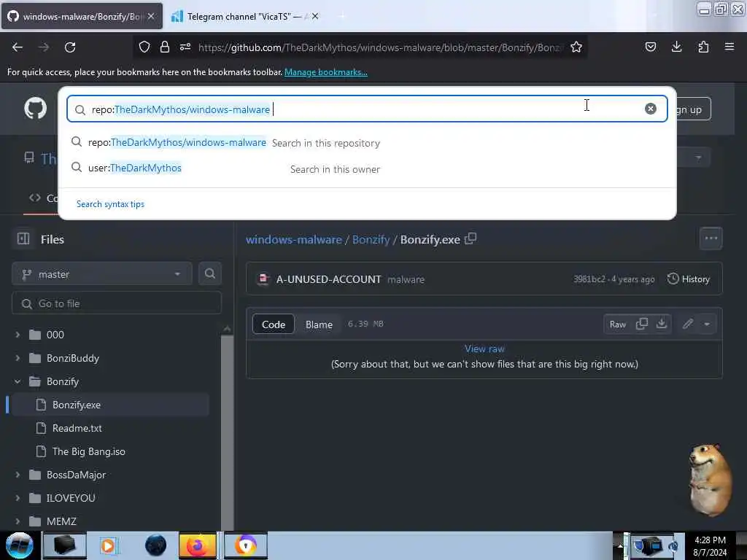Image resolution: width=747 pixels, height=560 pixels.
Task: Open the browser Downloads icon
Action: (676, 47)
